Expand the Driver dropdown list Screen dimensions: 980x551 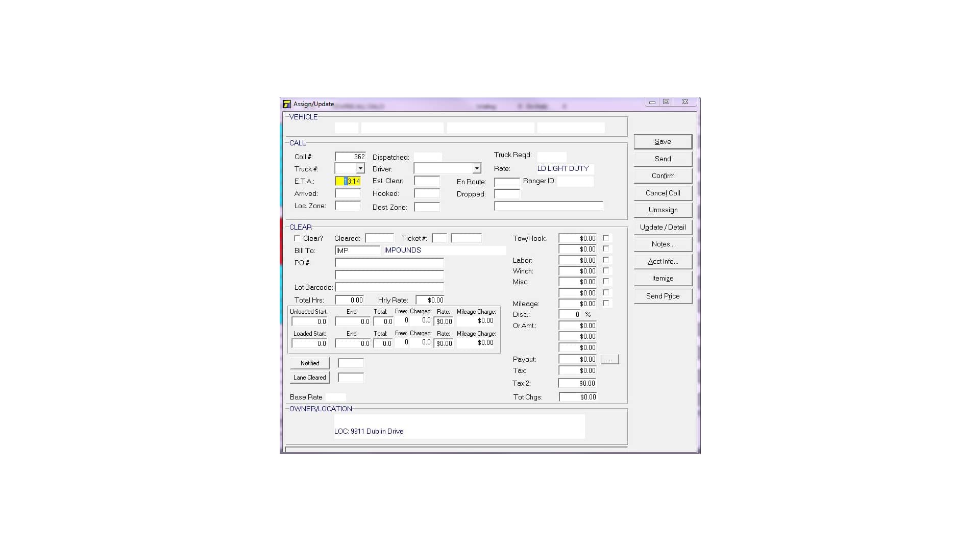(x=476, y=168)
